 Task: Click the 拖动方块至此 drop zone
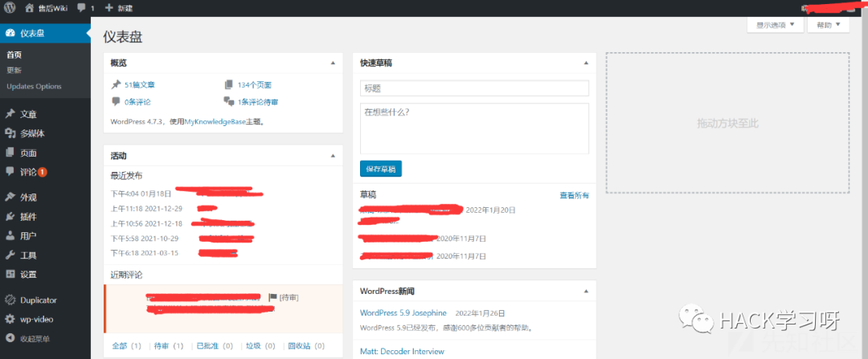point(727,123)
